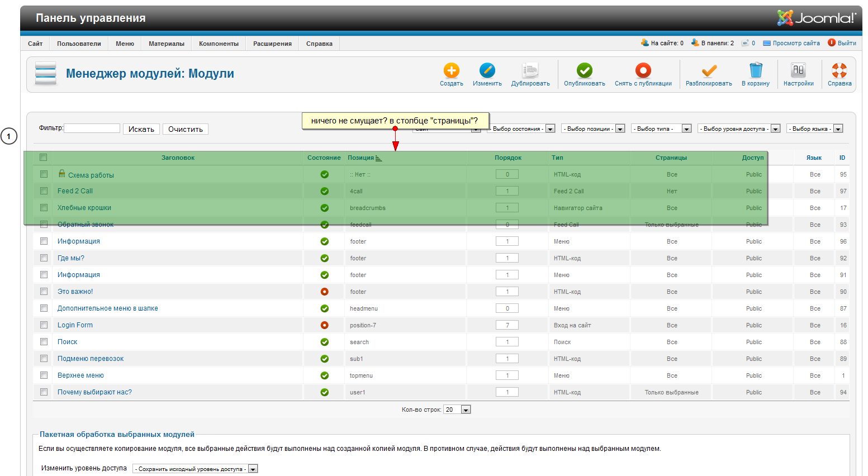Select the Login Form row checkbox
The height and width of the screenshot is (476, 868).
coord(44,325)
